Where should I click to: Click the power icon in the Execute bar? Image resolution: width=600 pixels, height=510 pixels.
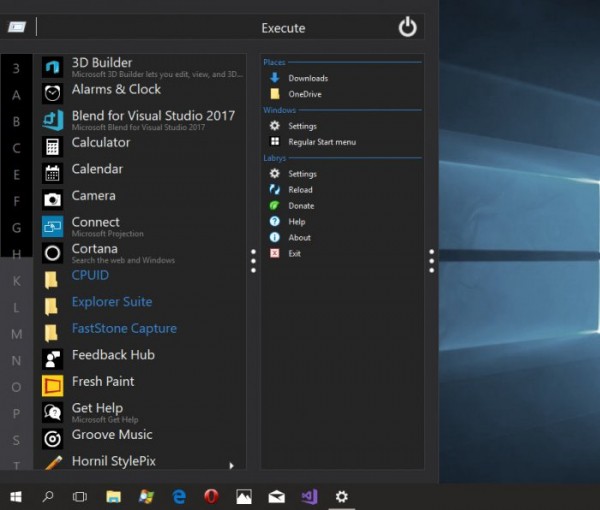click(x=408, y=27)
